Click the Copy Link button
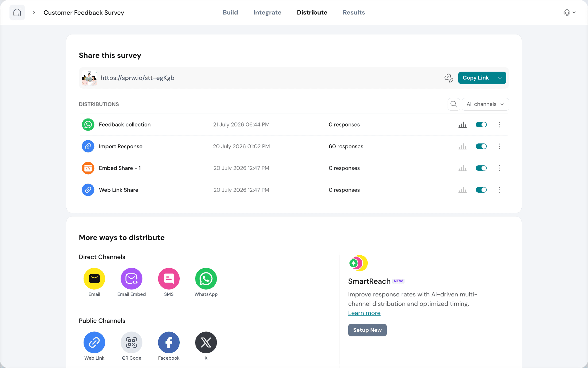Screen dimensions: 588x368 [x=476, y=78]
